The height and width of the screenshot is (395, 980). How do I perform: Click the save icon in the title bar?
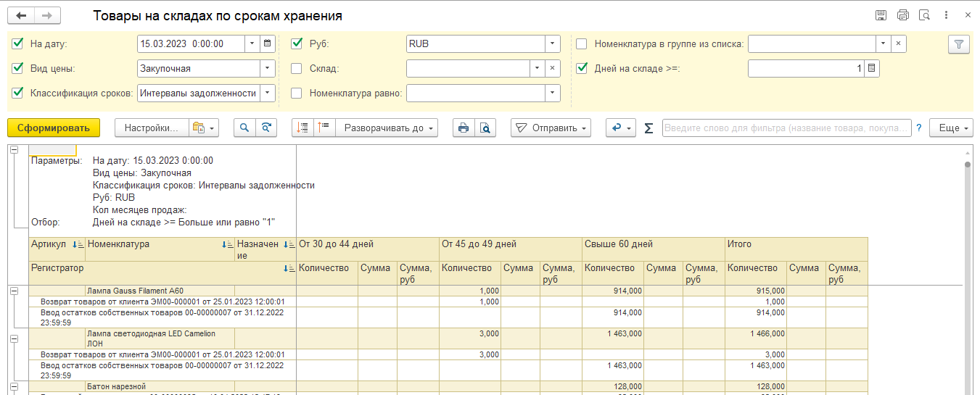pyautogui.click(x=881, y=15)
